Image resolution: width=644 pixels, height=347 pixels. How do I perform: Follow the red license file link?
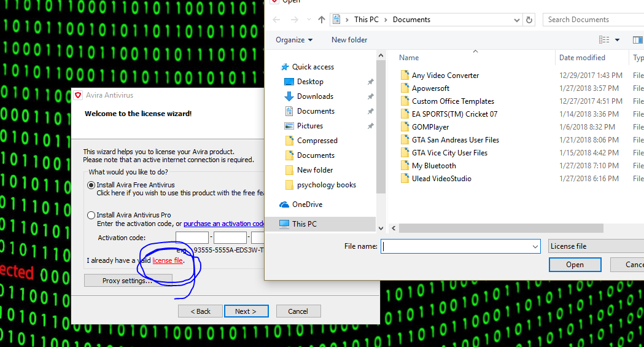click(x=168, y=260)
